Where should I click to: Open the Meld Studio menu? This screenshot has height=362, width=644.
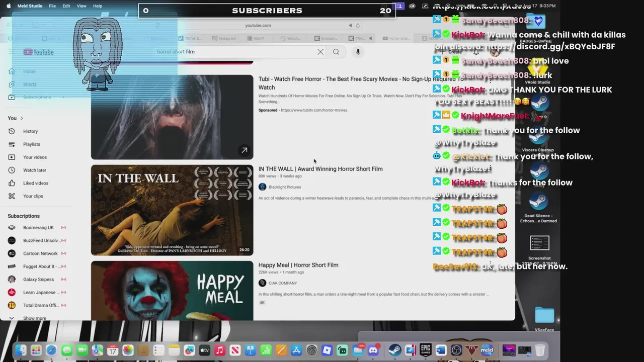tap(30, 6)
